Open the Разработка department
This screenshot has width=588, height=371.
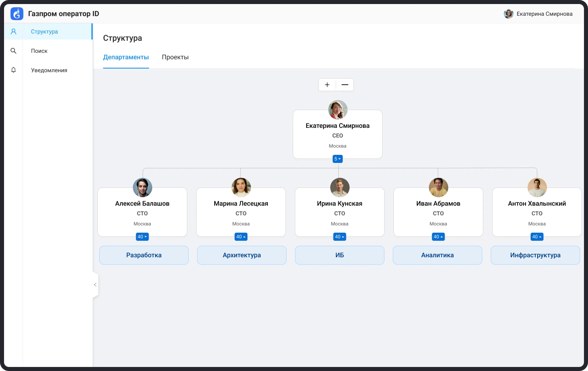tap(144, 255)
